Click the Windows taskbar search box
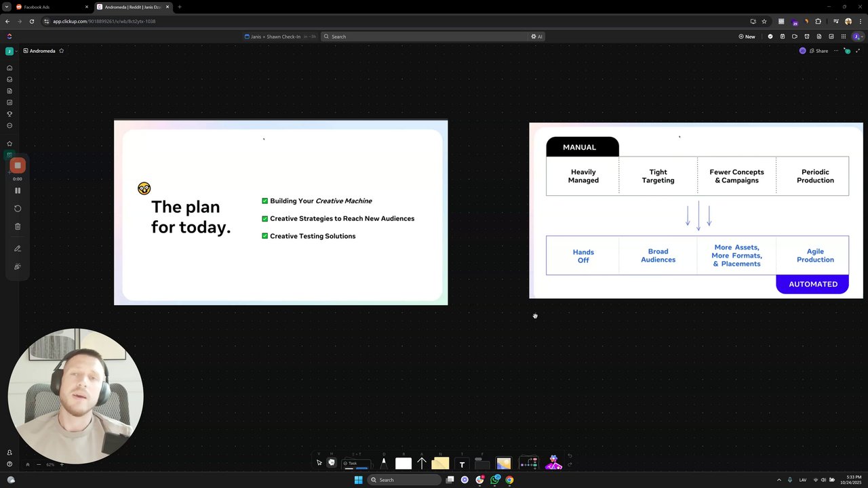Viewport: 868px width, 488px height. (404, 480)
